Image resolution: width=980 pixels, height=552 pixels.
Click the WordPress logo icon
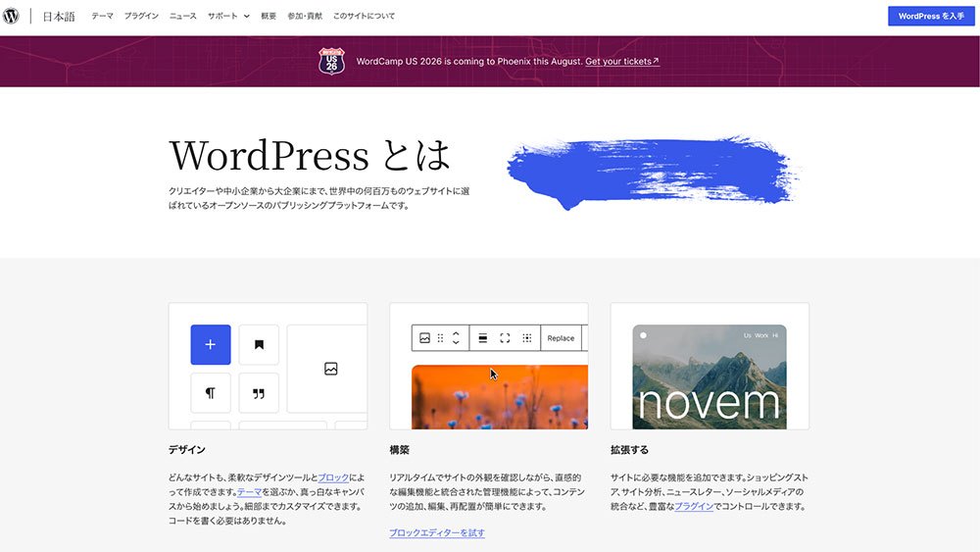(11, 16)
